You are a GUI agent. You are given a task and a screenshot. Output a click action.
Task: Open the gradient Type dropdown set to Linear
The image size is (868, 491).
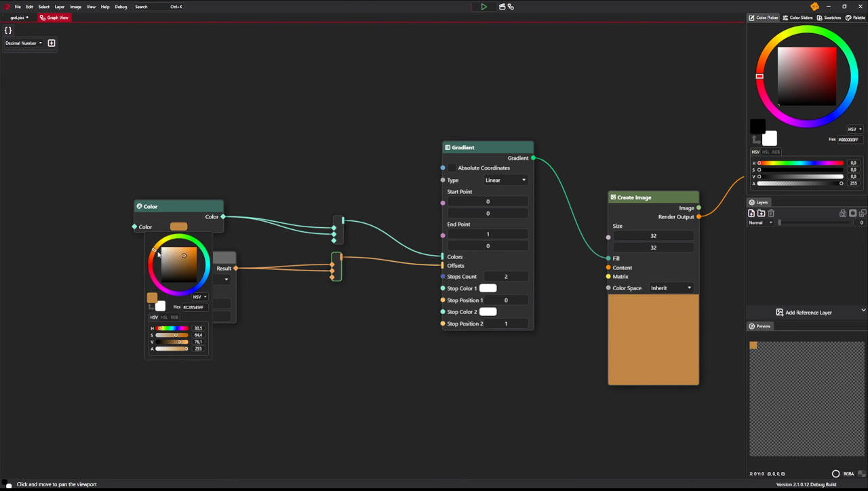click(x=505, y=180)
